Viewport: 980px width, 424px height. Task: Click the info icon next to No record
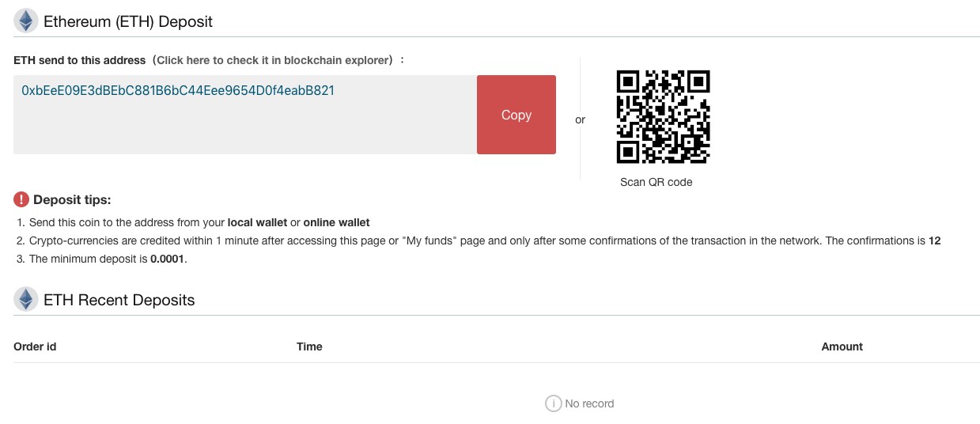click(553, 403)
